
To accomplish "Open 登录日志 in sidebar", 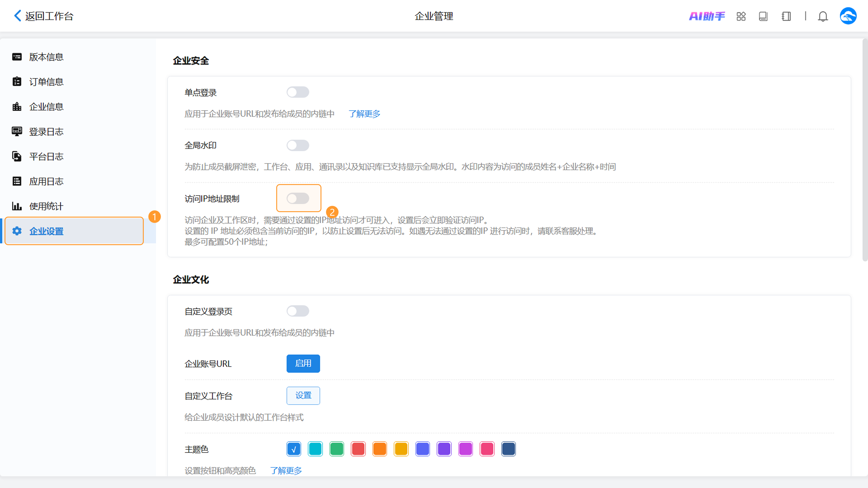I will pyautogui.click(x=78, y=131).
